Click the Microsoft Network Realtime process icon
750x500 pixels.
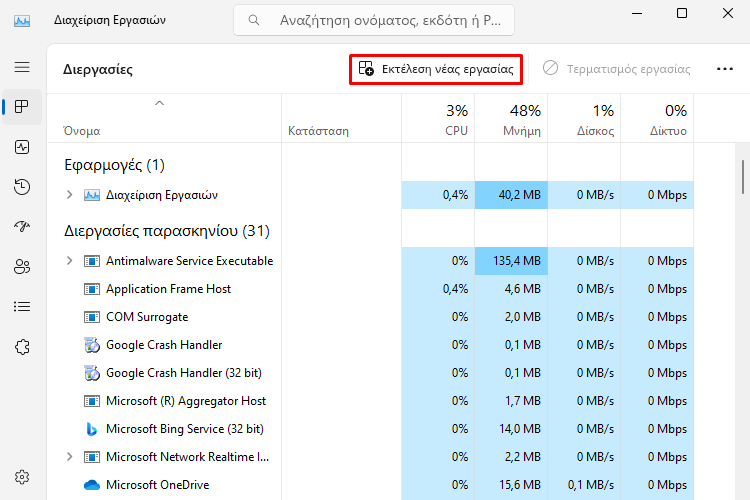(92, 457)
